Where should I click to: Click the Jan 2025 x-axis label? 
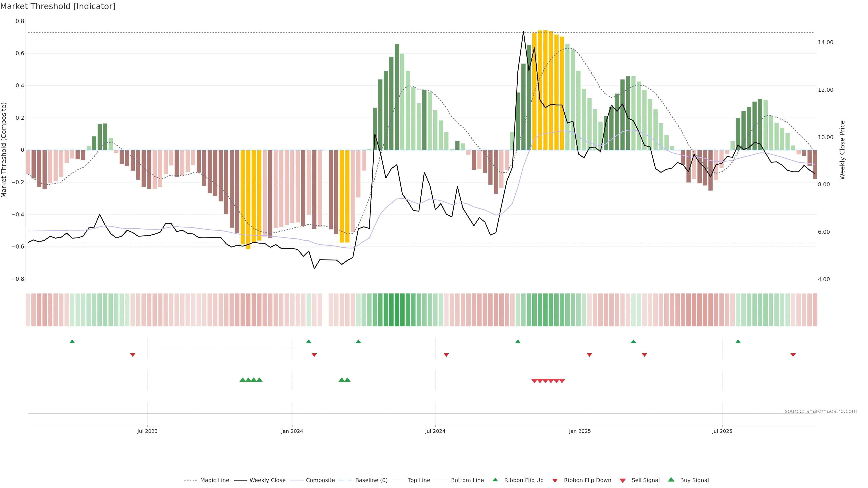click(x=580, y=431)
